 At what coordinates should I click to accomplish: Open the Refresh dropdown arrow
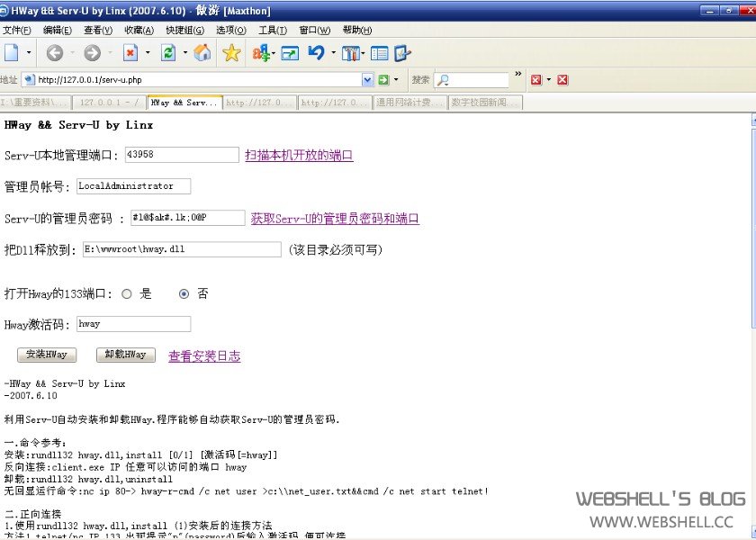tap(185, 52)
